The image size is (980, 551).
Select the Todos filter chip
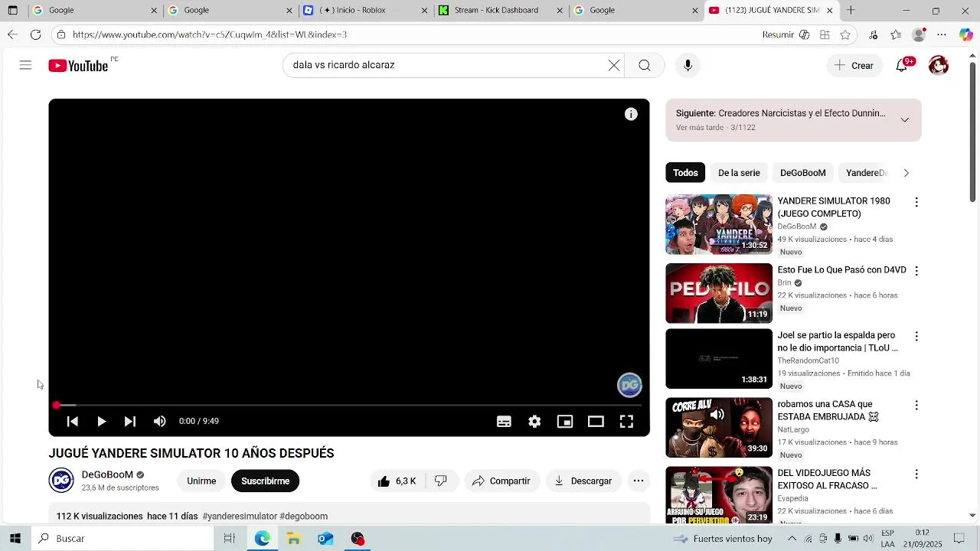(685, 173)
